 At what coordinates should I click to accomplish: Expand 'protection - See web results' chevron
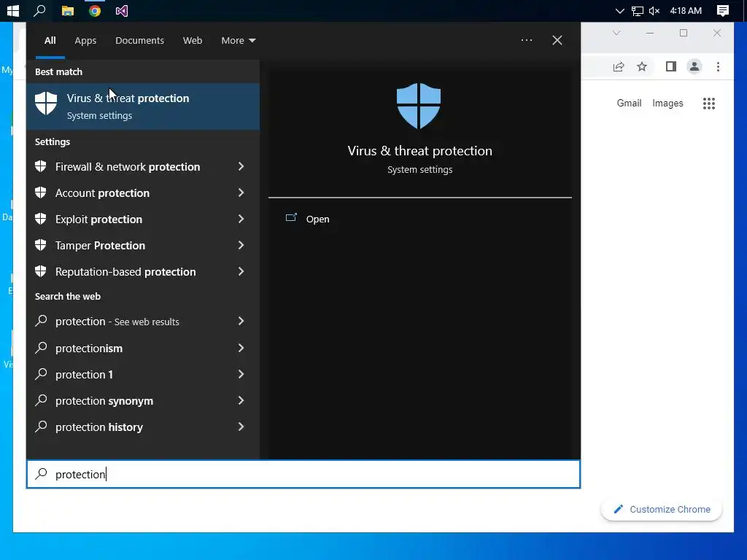(241, 321)
